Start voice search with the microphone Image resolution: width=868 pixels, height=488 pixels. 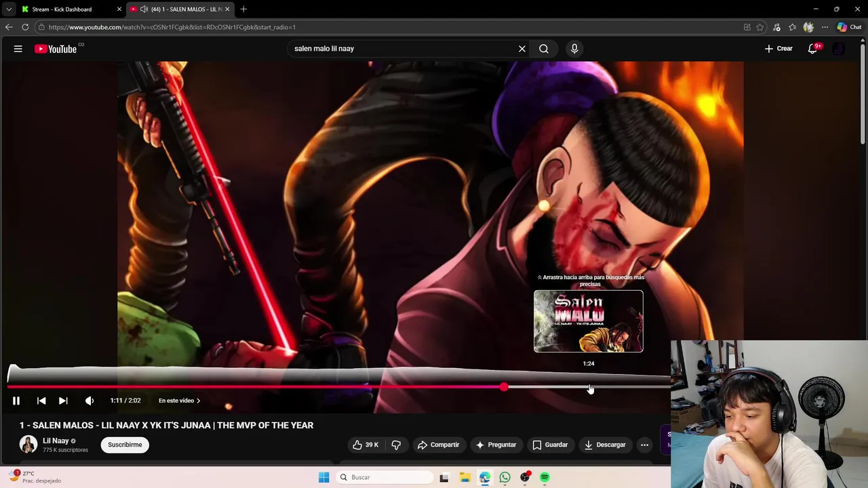[574, 49]
